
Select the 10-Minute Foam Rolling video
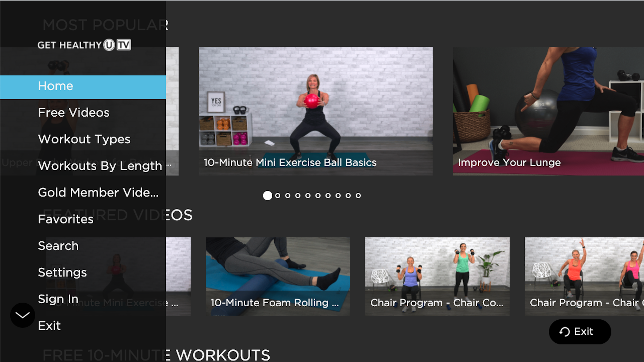tap(278, 276)
